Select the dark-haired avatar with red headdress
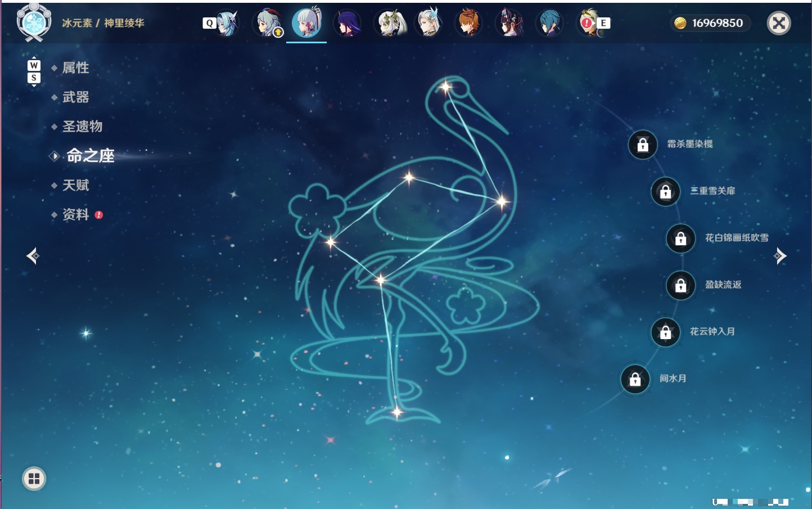Viewport: 812px width, 509px height. click(509, 23)
